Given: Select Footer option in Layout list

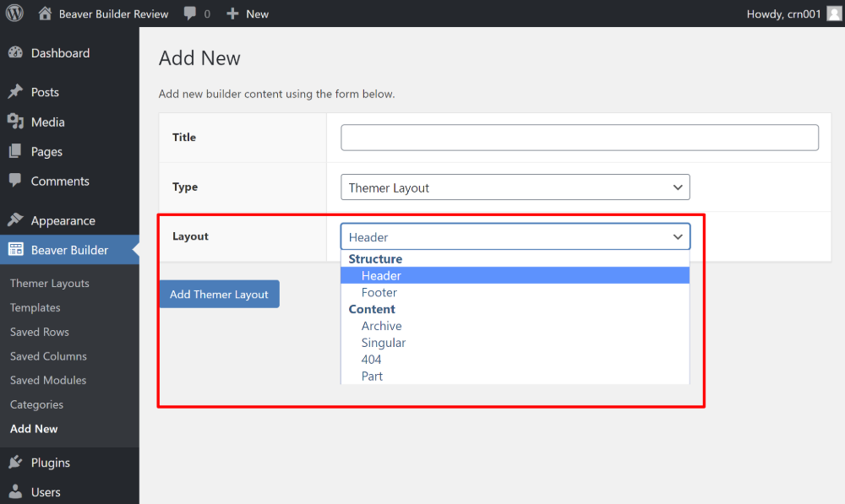Looking at the screenshot, I should point(515,292).
